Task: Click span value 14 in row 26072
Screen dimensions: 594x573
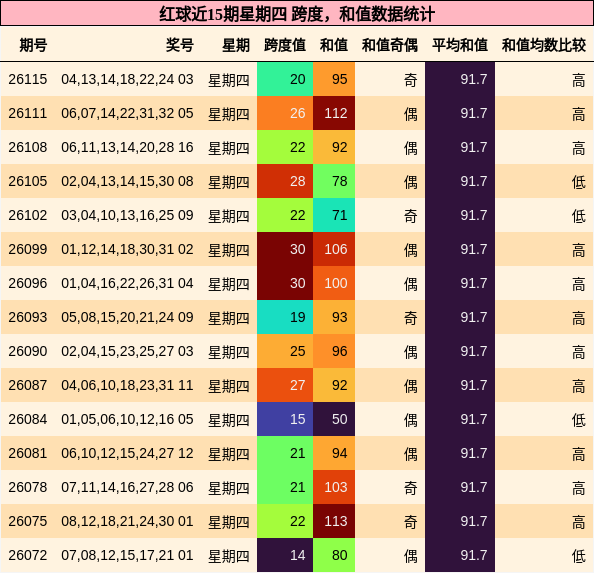Action: [285, 555]
